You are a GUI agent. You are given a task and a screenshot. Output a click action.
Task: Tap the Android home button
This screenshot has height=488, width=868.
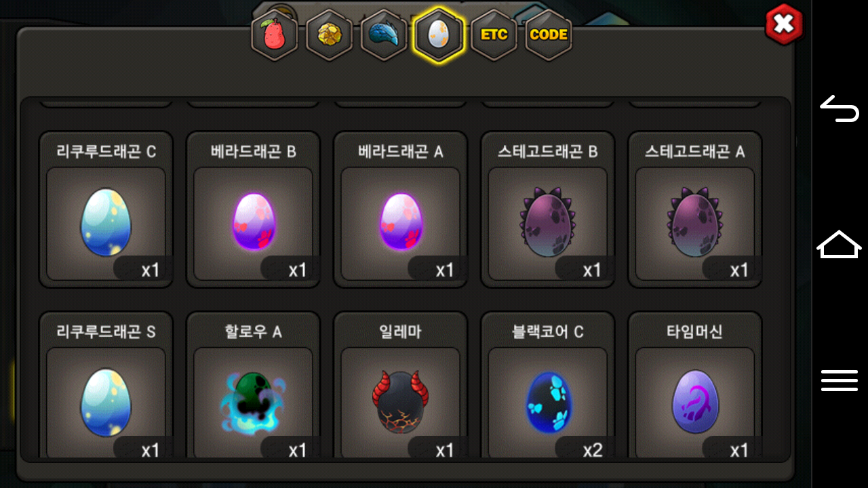tap(840, 244)
